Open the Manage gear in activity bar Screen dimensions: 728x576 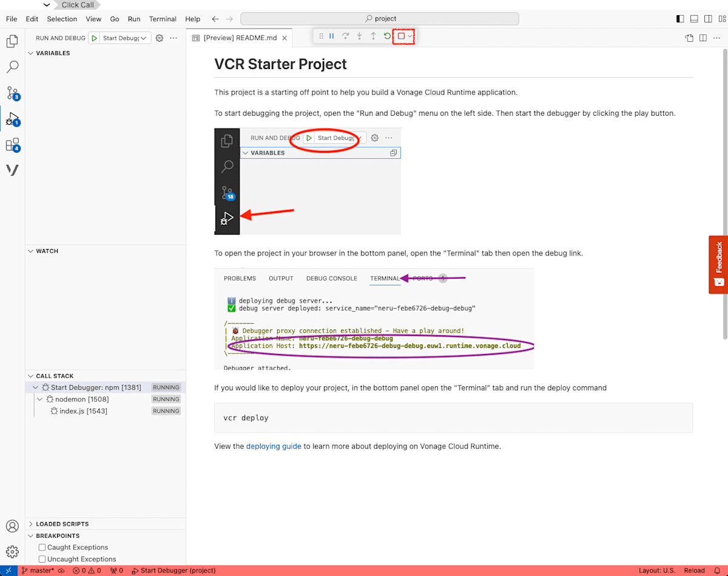12,552
